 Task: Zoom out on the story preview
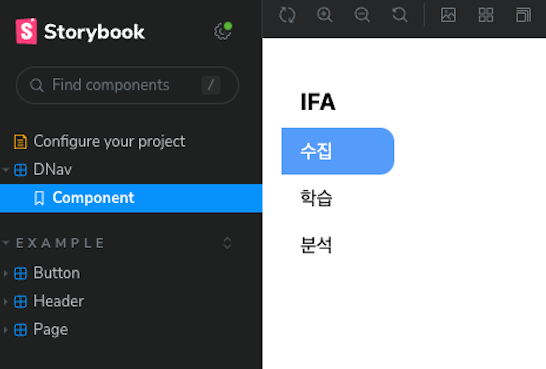click(x=362, y=15)
